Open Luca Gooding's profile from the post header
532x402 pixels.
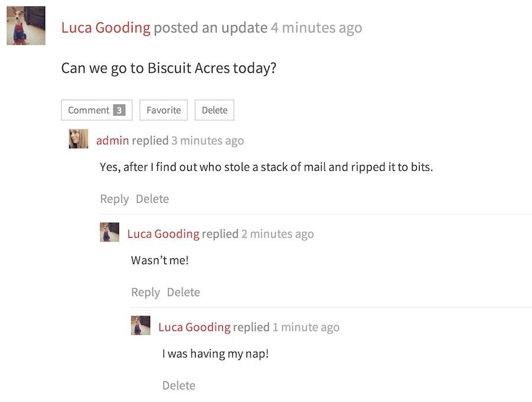(106, 28)
